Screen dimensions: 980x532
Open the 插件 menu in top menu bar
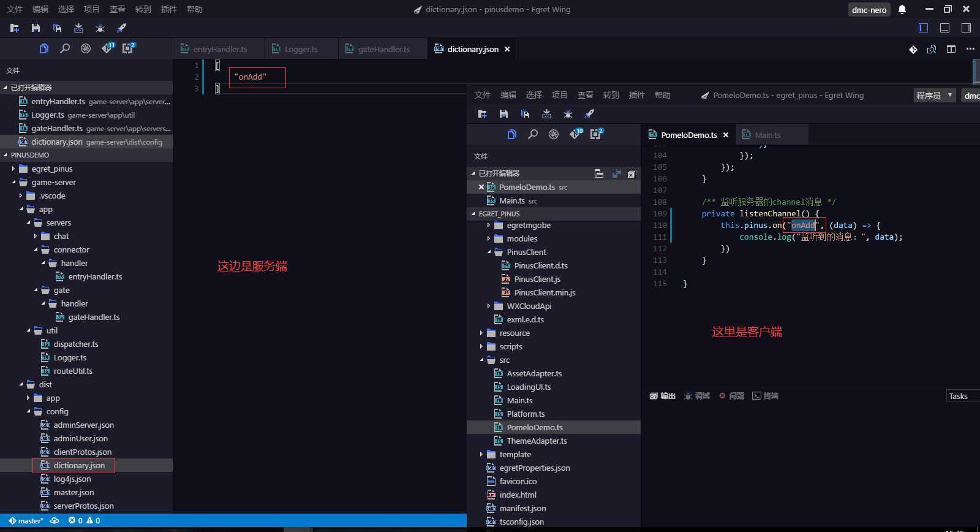pyautogui.click(x=168, y=9)
